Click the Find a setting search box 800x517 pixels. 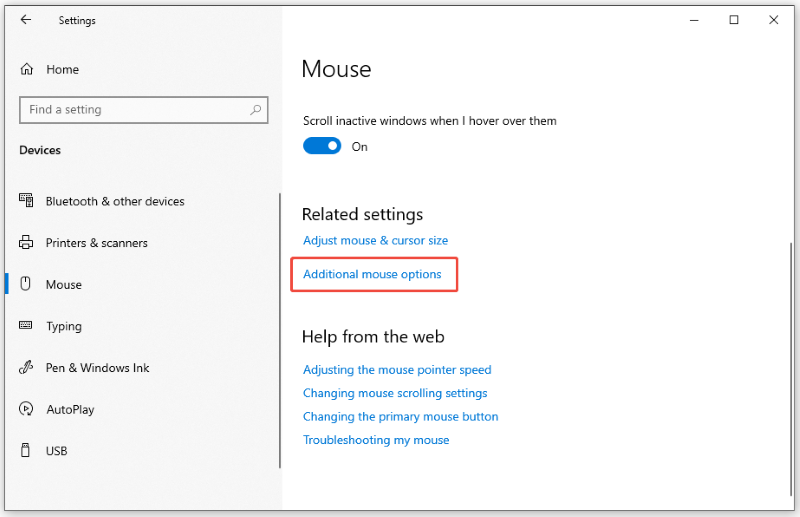143,110
